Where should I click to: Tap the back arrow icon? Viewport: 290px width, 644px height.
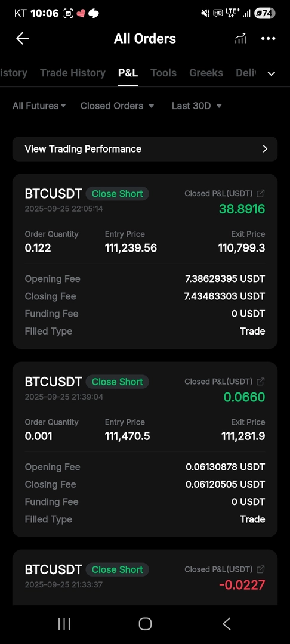tap(22, 39)
